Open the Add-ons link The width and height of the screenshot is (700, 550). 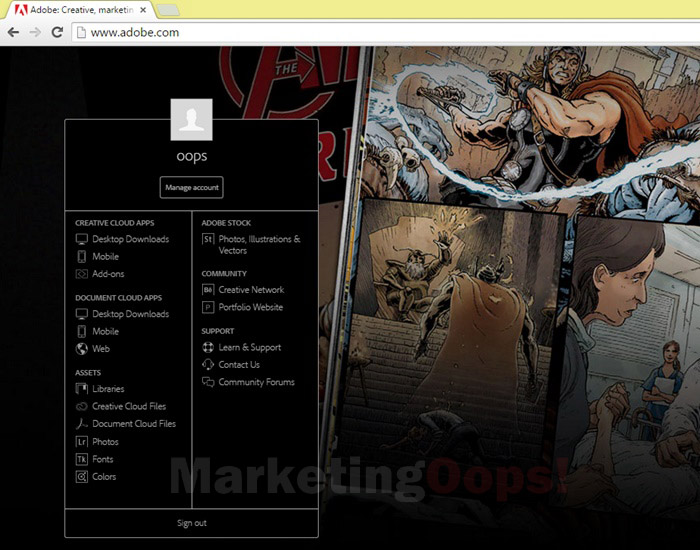click(x=108, y=274)
